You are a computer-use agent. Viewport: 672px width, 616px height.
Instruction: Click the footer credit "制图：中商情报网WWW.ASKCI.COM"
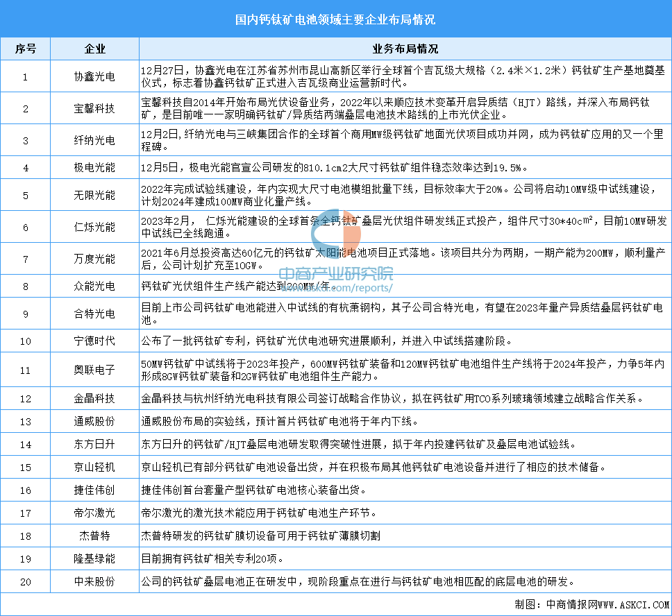coord(592,604)
